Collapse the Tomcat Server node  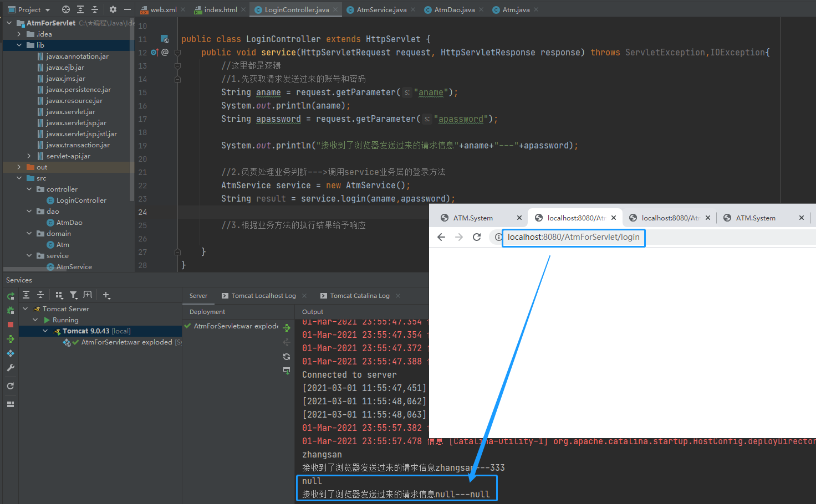point(25,308)
